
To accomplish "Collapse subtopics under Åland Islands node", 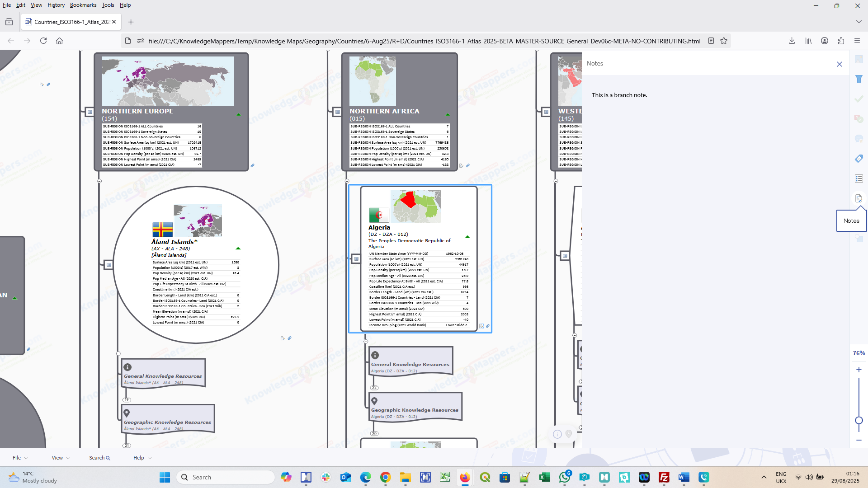I will point(118,354).
